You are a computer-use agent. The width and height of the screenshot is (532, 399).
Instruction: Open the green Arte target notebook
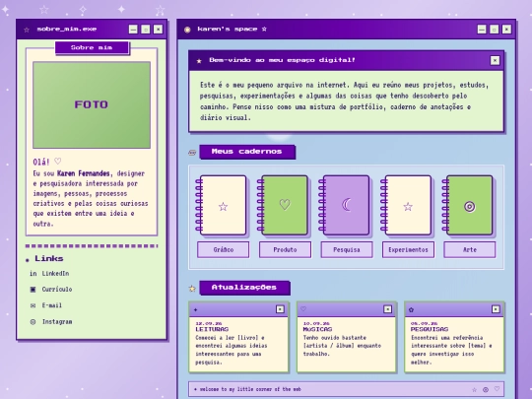tap(468, 205)
